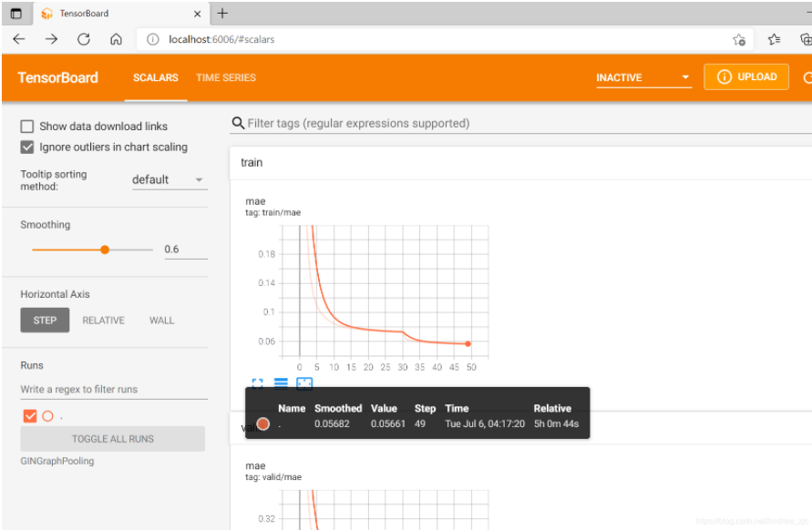Click the Smoothed value 0.05682 in tooltip

[332, 423]
